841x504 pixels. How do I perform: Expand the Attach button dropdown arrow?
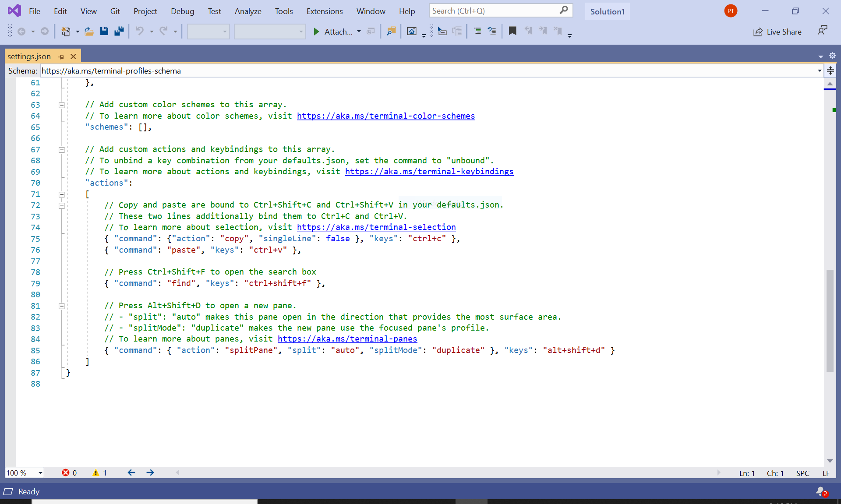359,32
